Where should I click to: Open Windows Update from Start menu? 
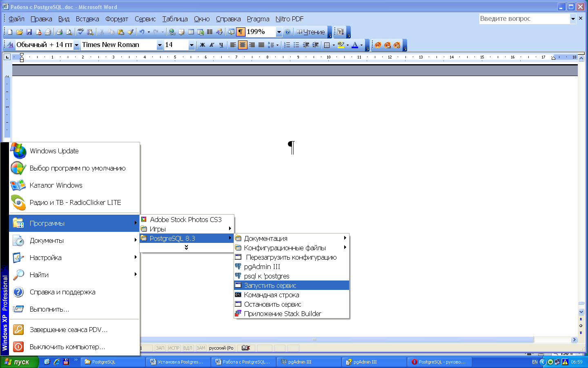click(75, 151)
